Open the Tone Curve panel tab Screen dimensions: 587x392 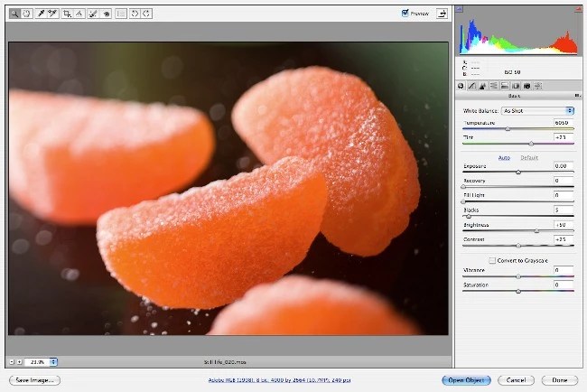point(471,85)
